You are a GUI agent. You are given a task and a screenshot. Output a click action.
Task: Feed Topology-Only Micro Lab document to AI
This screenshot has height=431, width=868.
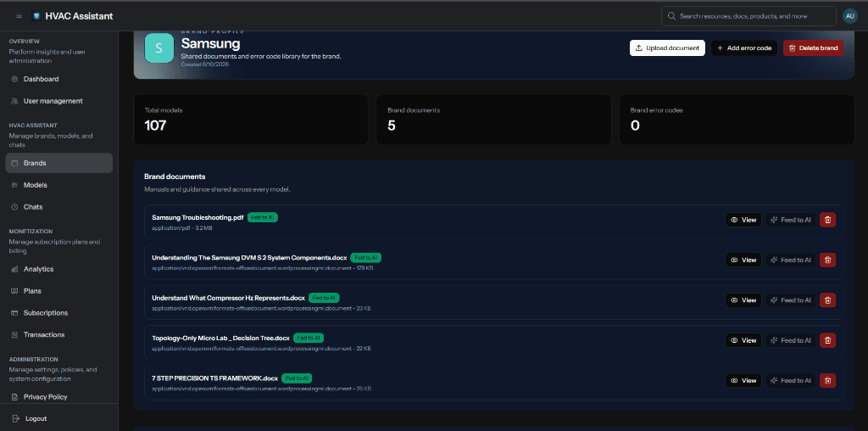coord(791,340)
